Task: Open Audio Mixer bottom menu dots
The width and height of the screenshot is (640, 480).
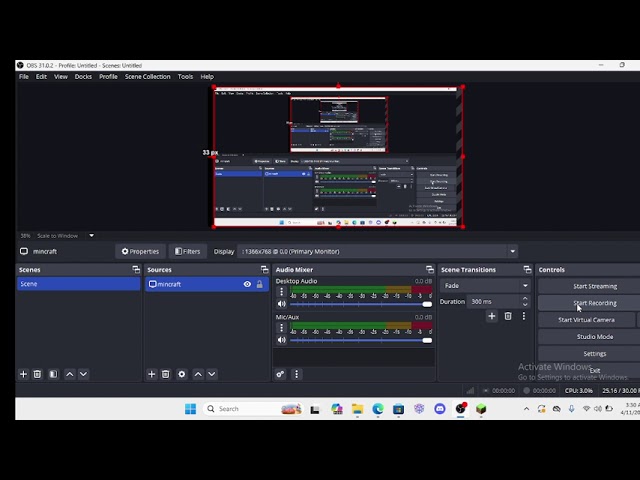Action: point(296,374)
